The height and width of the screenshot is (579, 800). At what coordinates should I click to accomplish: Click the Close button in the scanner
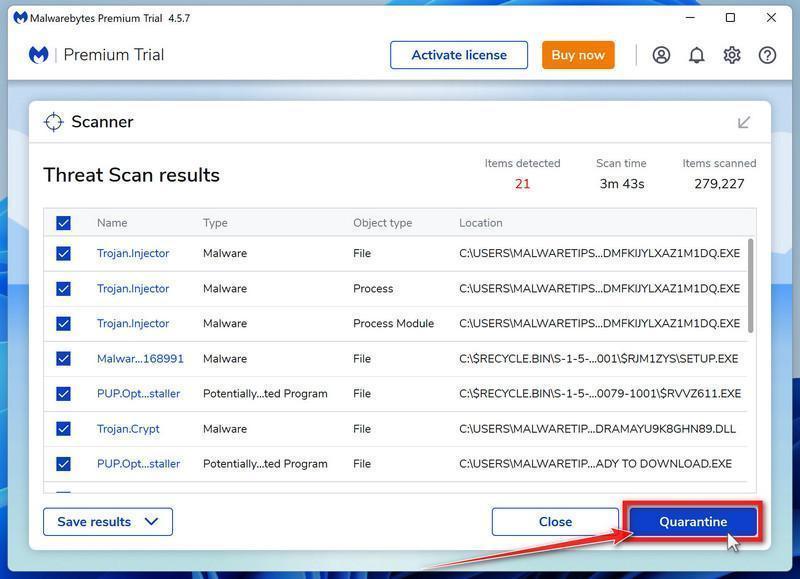point(555,522)
